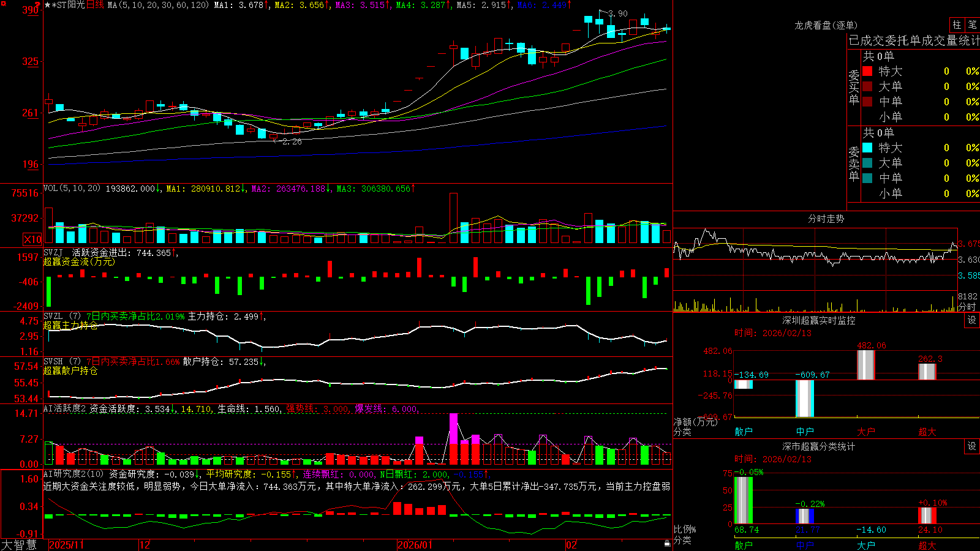Click the red question mark icon beside 390
This screenshot has height=551, width=980.
[37, 5]
